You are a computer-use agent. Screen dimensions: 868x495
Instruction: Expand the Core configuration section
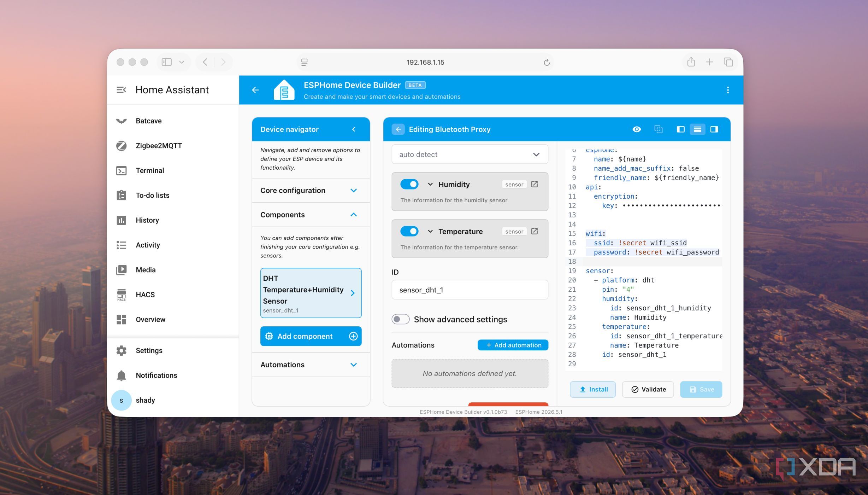pos(311,190)
